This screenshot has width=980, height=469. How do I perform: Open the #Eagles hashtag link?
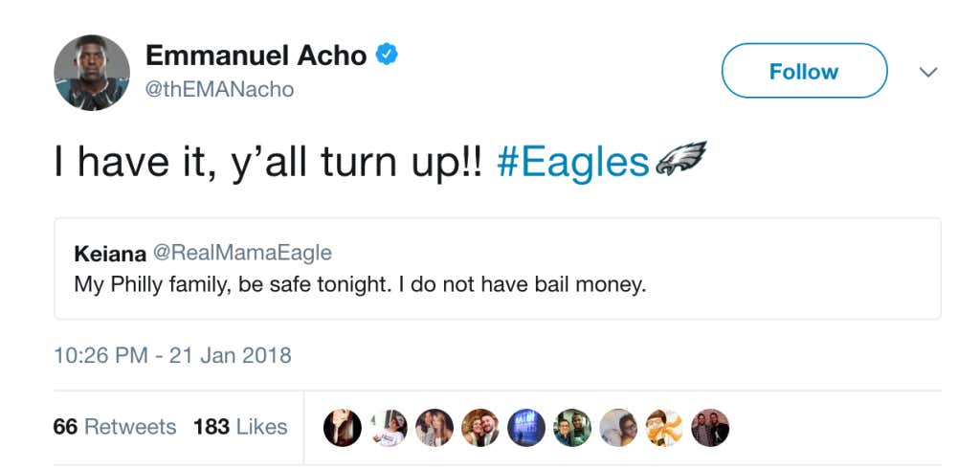[573, 162]
